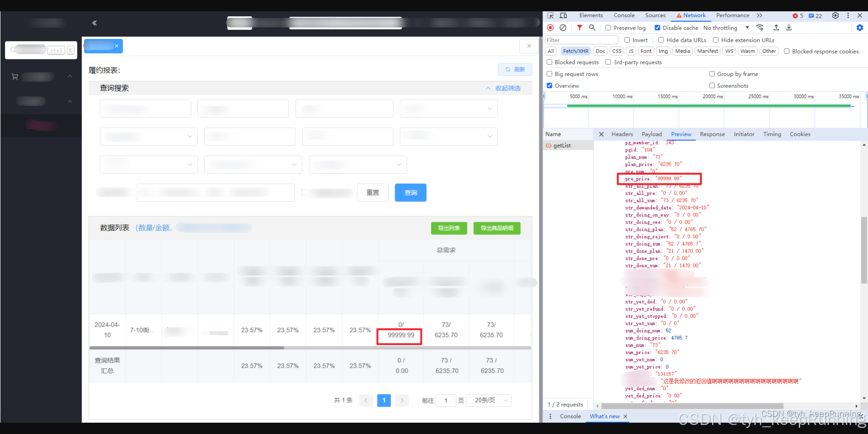
Task: Open third-row first filter dropdown
Action: point(149,165)
